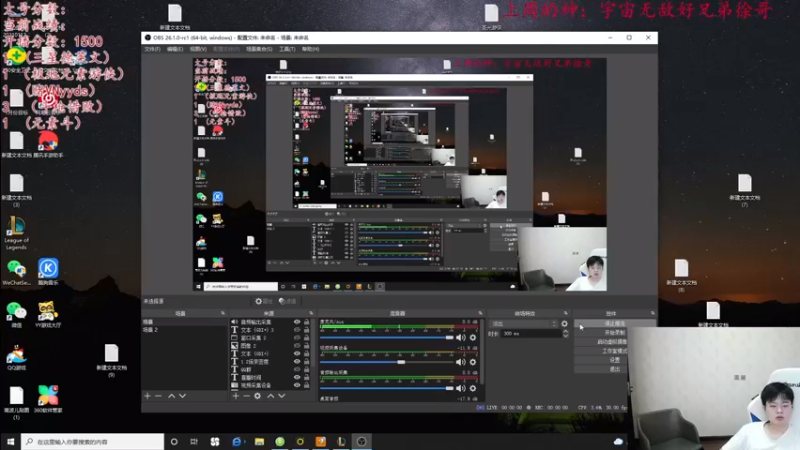Screen dimensions: 800x450
Task: Add a new scene with plus icon
Action: click(147, 396)
